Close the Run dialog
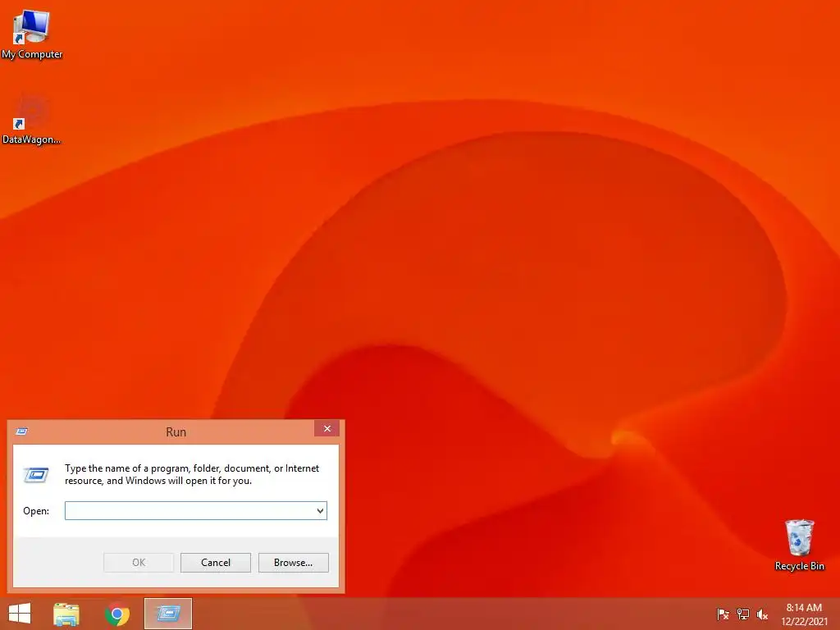This screenshot has height=630, width=840. pyautogui.click(x=326, y=428)
